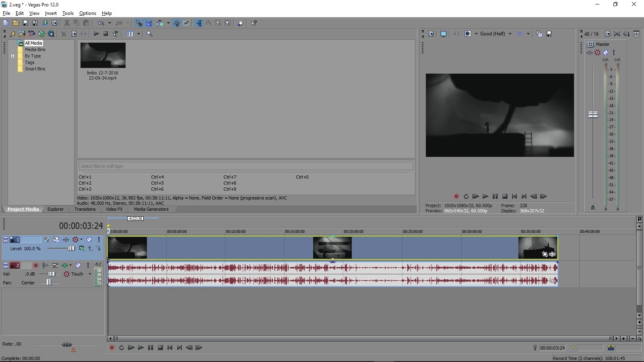The height and width of the screenshot is (362, 644).
Task: Switch to the Explorer tab
Action: [x=56, y=209]
